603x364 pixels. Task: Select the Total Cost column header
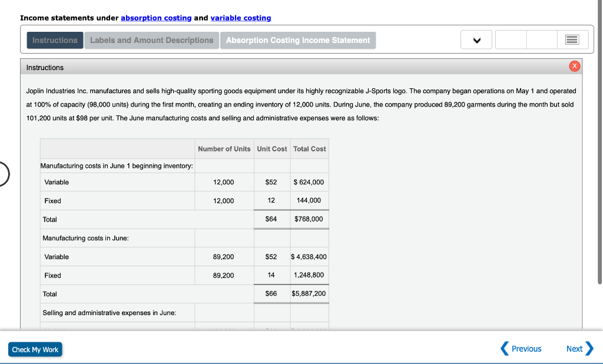(x=309, y=148)
